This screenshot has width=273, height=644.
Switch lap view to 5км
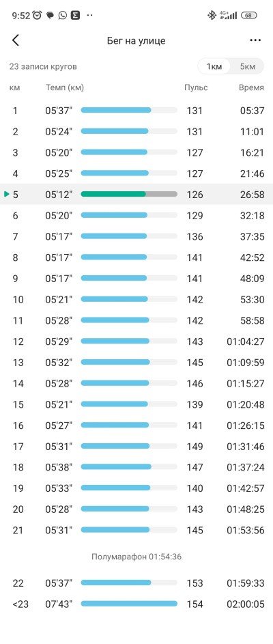[247, 66]
